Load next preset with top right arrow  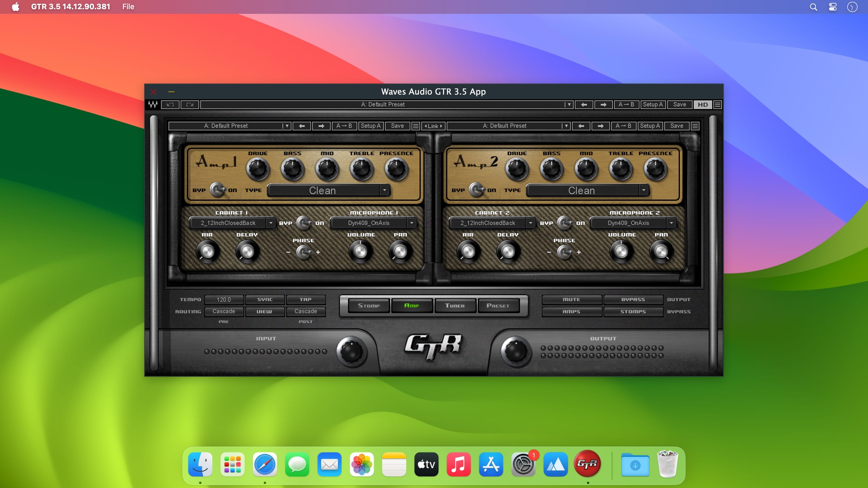603,104
